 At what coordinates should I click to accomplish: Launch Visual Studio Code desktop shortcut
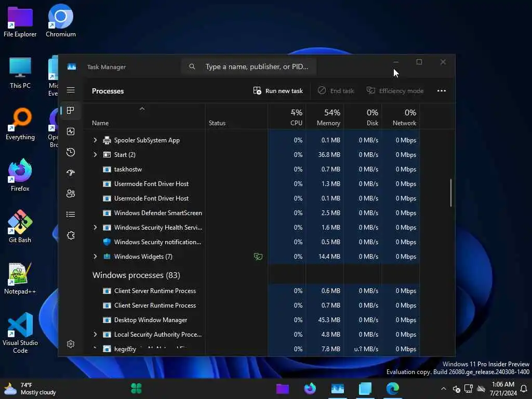(x=20, y=333)
